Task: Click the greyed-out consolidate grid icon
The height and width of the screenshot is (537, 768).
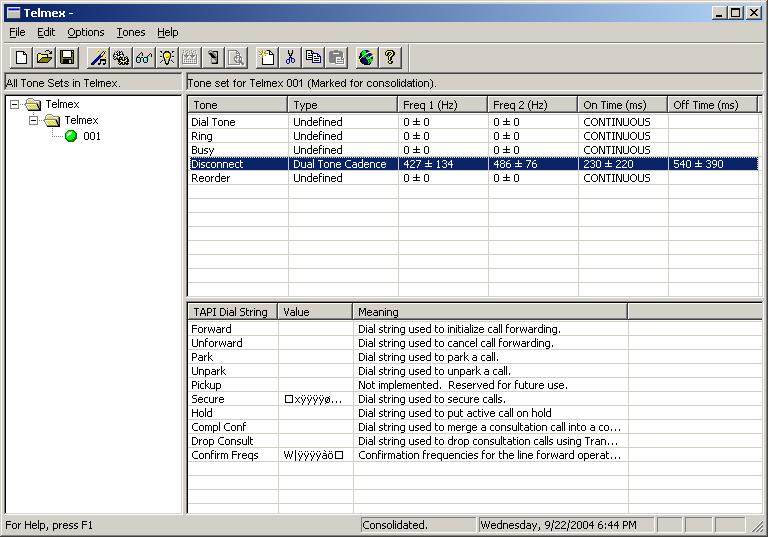Action: click(x=190, y=57)
